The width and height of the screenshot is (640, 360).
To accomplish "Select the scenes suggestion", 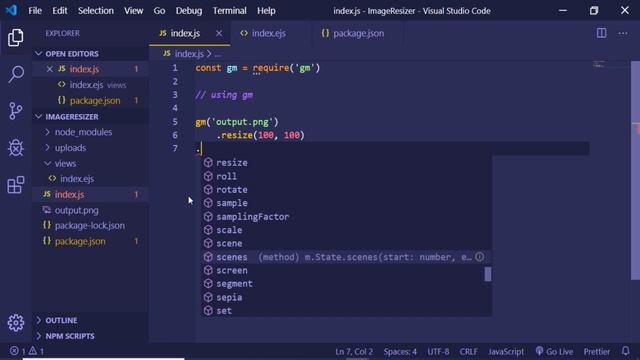I will click(x=347, y=257).
